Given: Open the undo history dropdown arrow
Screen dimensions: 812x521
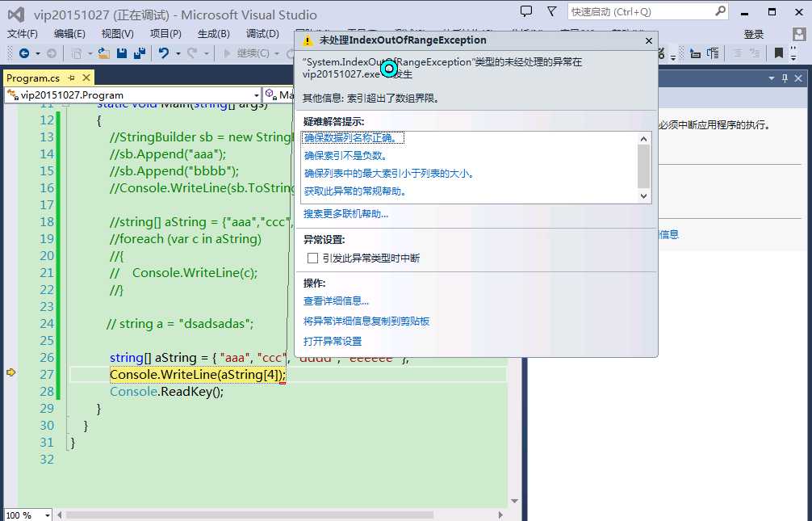Looking at the screenshot, I should 178,53.
